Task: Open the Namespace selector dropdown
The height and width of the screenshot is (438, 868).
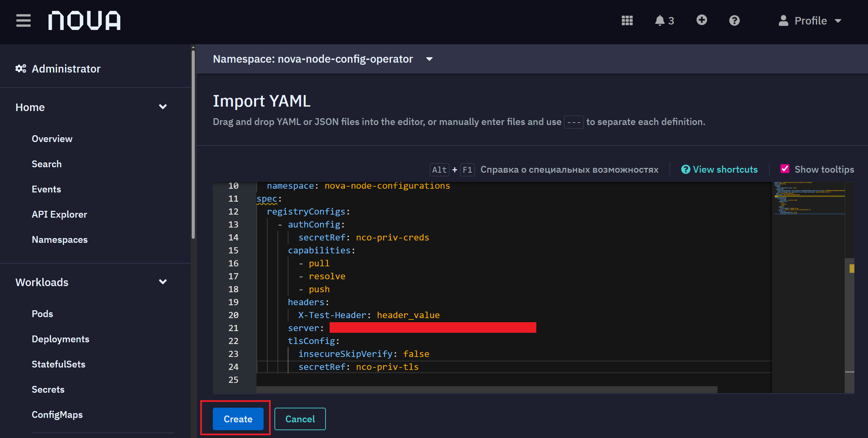Action: point(323,59)
